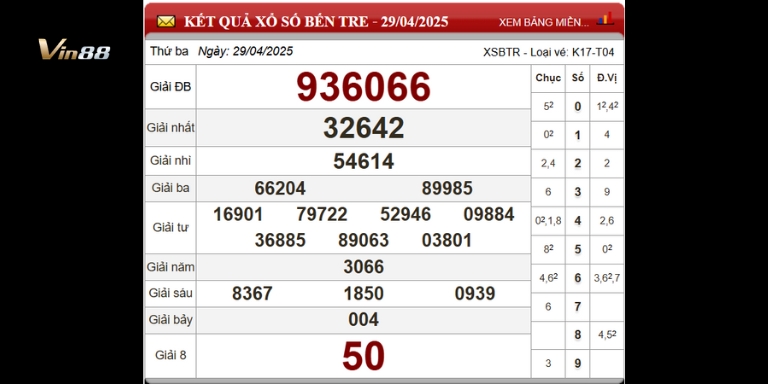Click the XSBTR - Loại vé: K17-T04 text
The image size is (768, 384).
pos(549,52)
